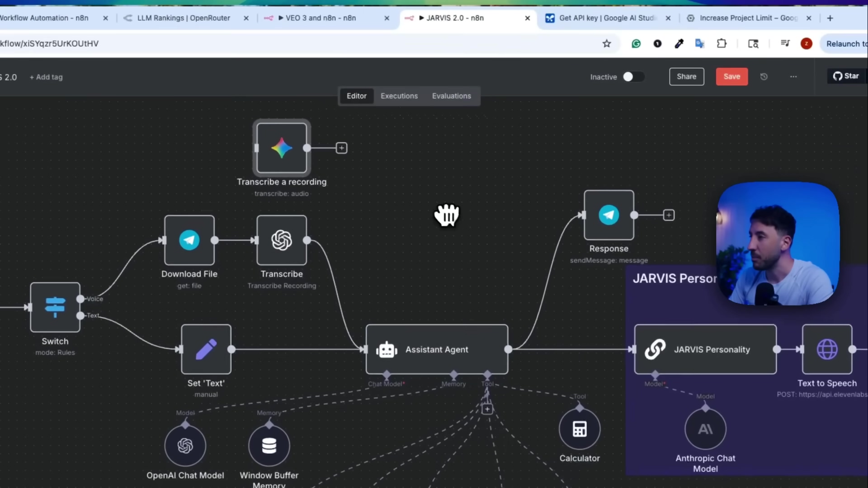Click the Switch node Text output connector
Screen dimensions: 868x488
(x=80, y=315)
